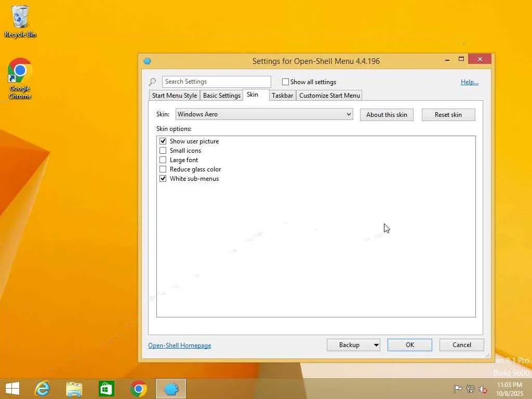Focus the Search Settings field
532x399 pixels.
click(x=217, y=82)
